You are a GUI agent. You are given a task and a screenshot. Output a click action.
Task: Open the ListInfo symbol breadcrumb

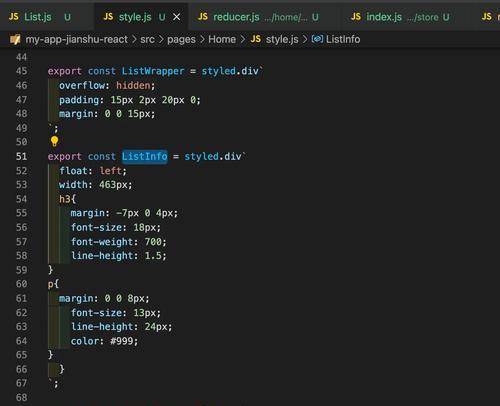pyautogui.click(x=343, y=39)
